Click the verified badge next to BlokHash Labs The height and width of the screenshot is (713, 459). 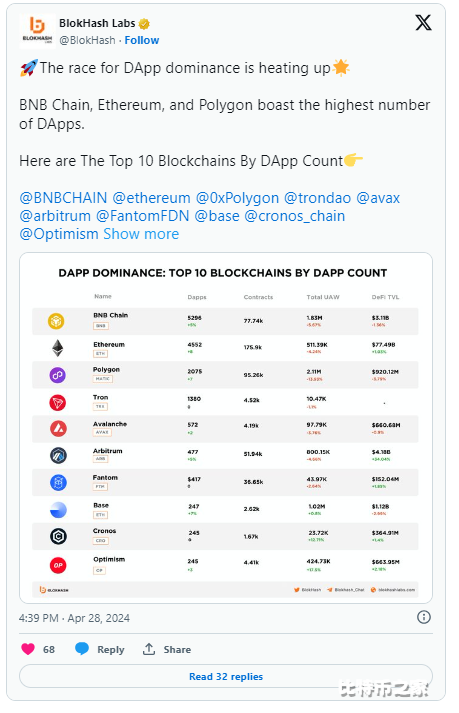click(x=144, y=23)
